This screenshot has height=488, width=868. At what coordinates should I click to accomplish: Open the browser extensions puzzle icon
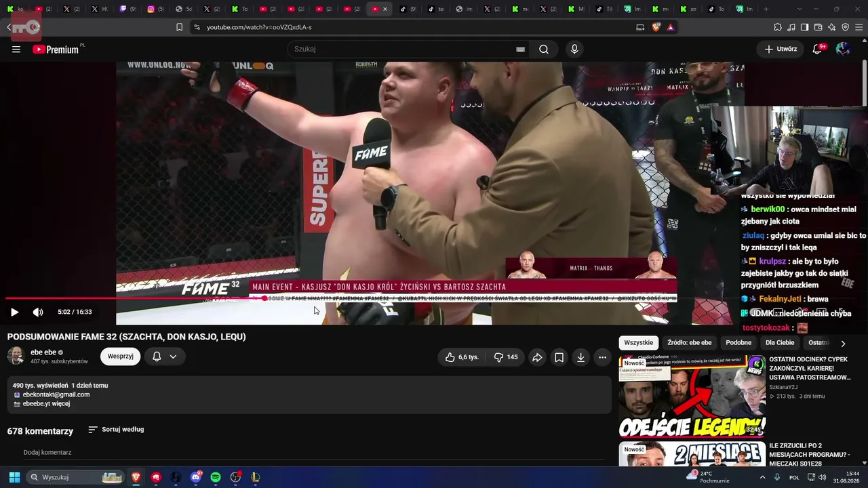(x=778, y=27)
